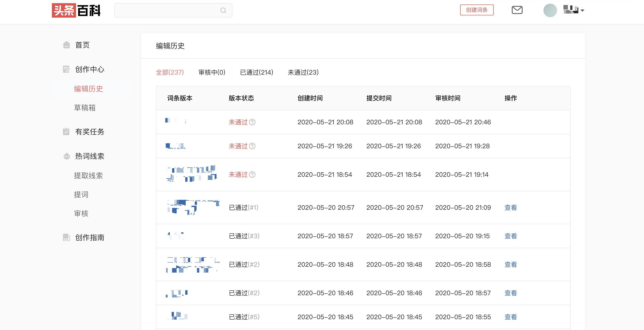Screen dimensions: 644x330
Task: Switch to the 已通过(214) tab
Action: [257, 72]
